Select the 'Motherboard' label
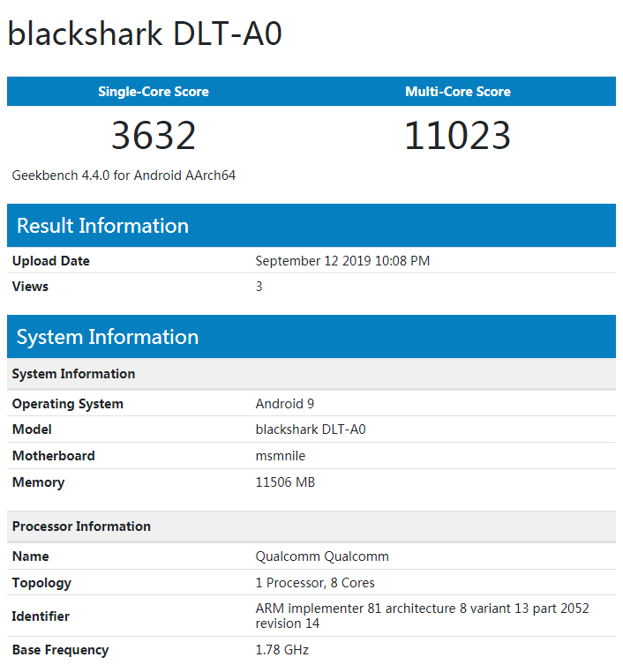 point(54,456)
